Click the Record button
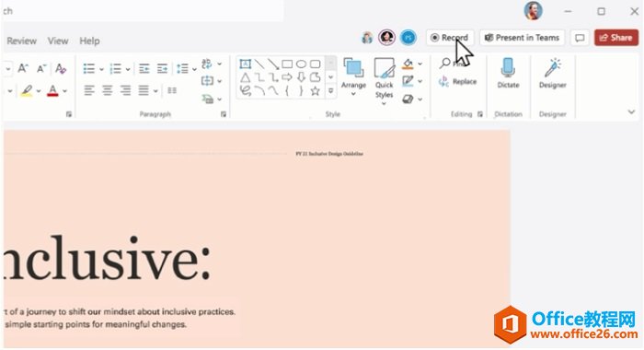The width and height of the screenshot is (644, 350). 450,38
